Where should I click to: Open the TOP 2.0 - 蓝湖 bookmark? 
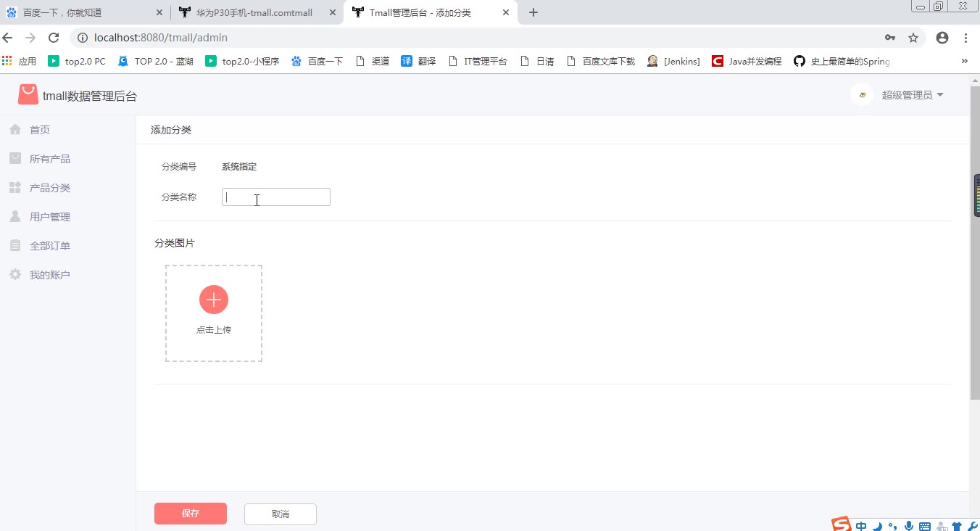[156, 61]
